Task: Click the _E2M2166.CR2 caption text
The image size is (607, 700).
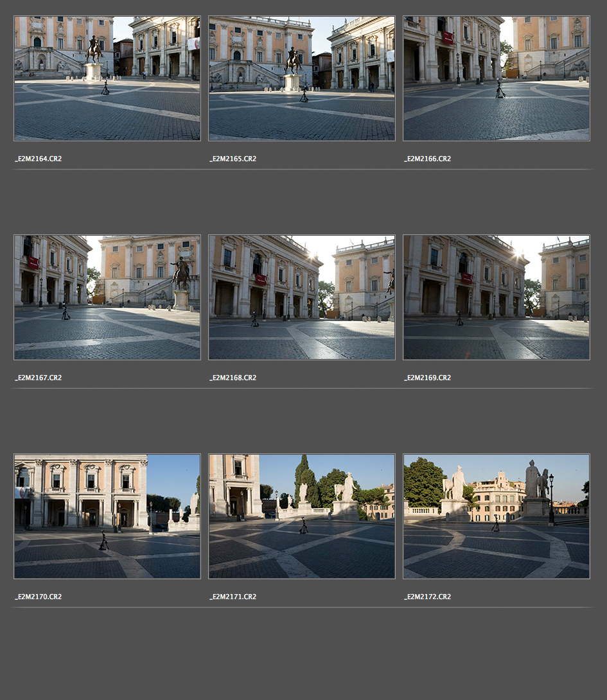Action: (x=428, y=159)
